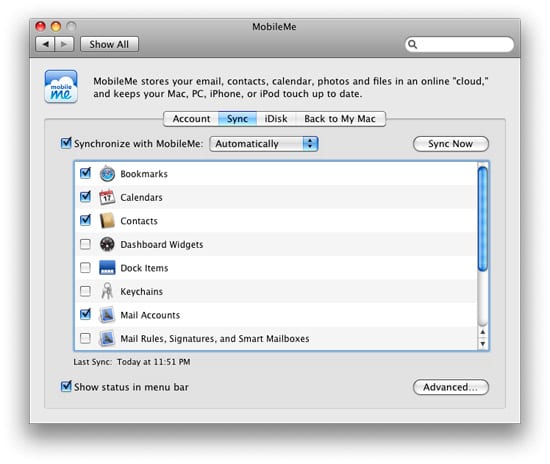Click the MobileMe cloud logo icon

61,87
